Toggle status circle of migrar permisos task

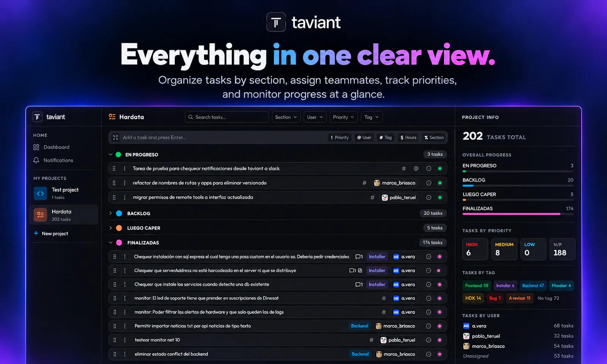tap(440, 197)
